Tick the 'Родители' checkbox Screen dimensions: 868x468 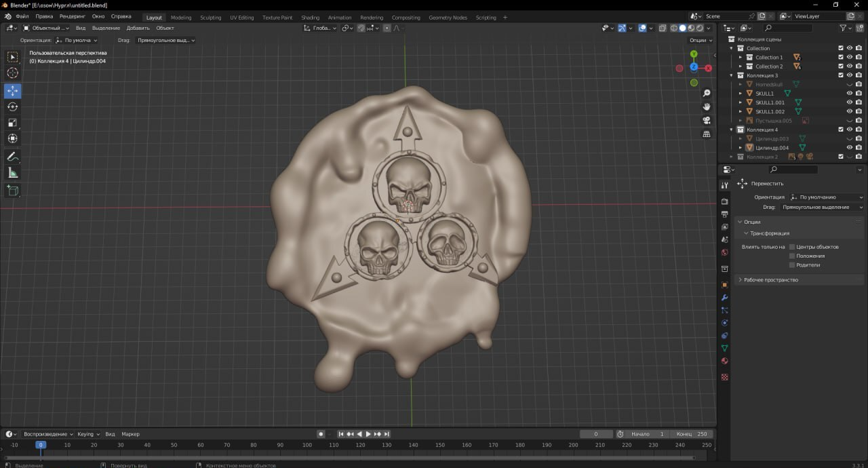tap(792, 265)
